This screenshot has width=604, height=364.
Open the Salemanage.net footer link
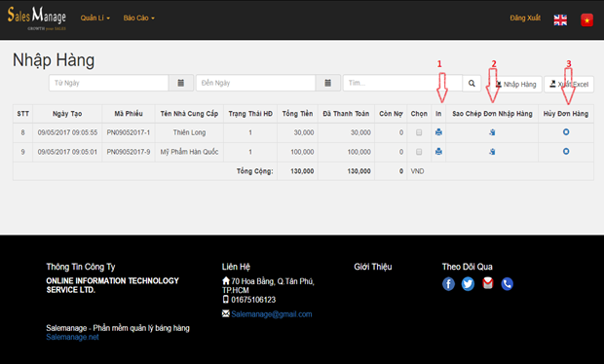tap(72, 337)
